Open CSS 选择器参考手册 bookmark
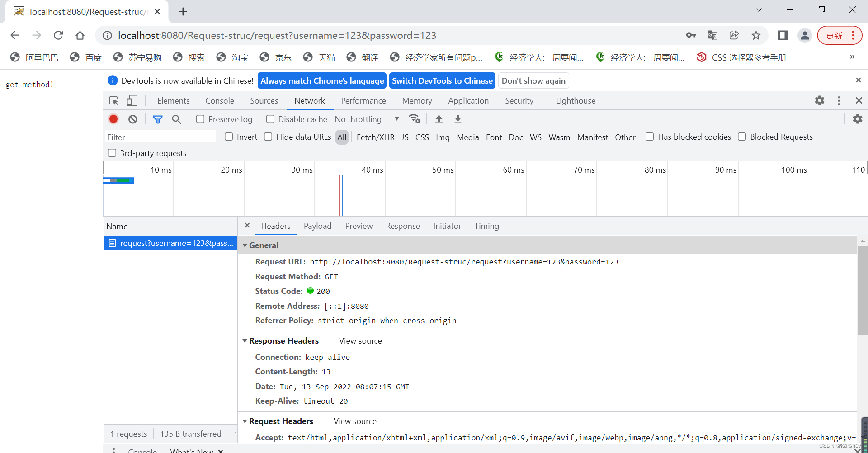The height and width of the screenshot is (453, 868). click(742, 57)
